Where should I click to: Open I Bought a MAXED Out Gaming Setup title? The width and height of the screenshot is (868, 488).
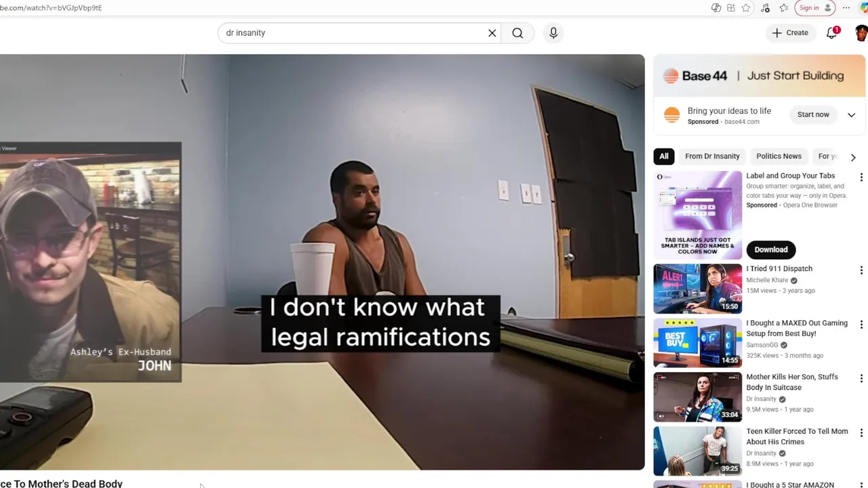[x=797, y=328]
